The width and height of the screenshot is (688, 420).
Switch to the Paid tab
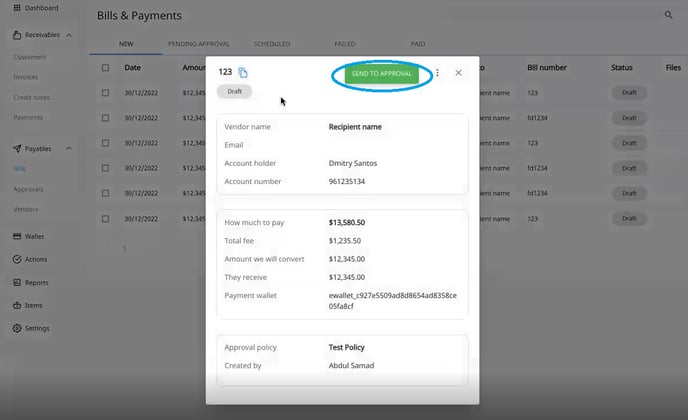tap(418, 44)
